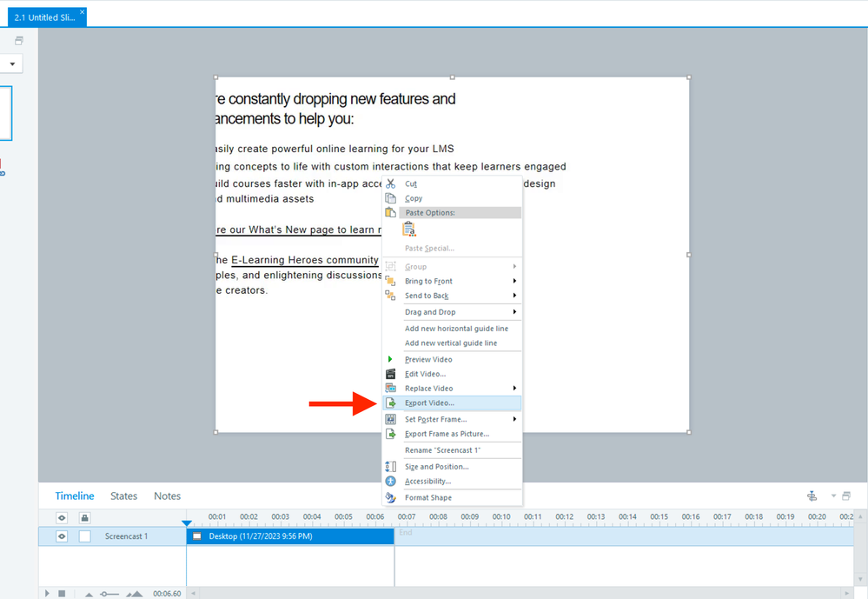868x599 pixels.
Task: Click the create cue point icon above timeline
Action: tap(812, 496)
